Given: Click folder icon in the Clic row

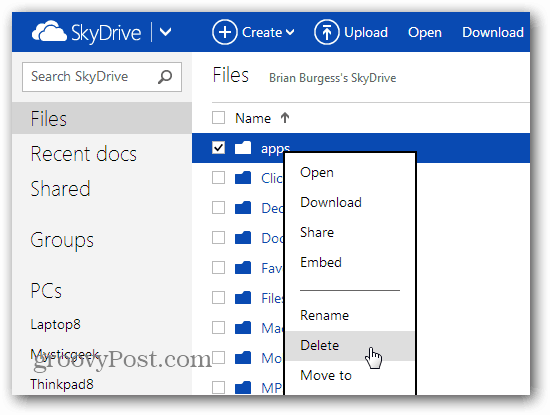Looking at the screenshot, I should (x=243, y=178).
